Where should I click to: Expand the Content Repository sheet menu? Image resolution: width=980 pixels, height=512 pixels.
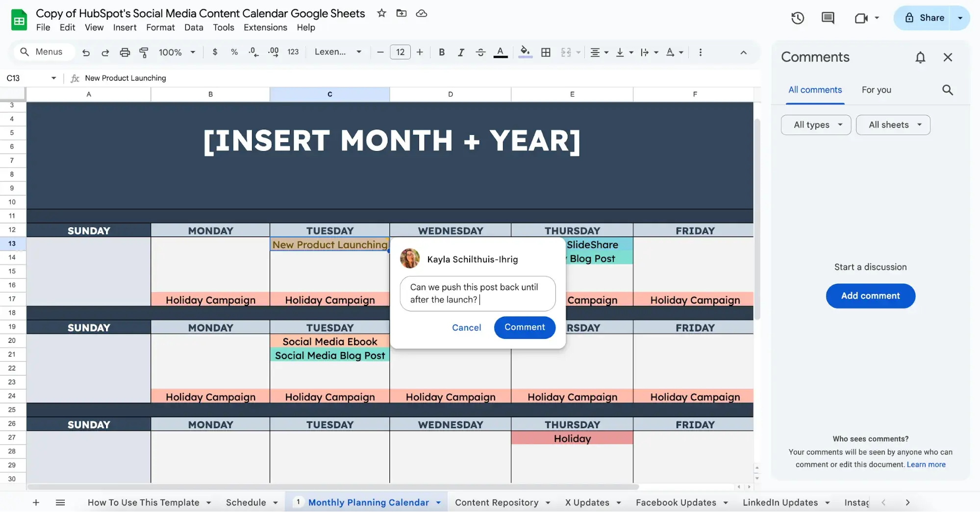coord(548,502)
